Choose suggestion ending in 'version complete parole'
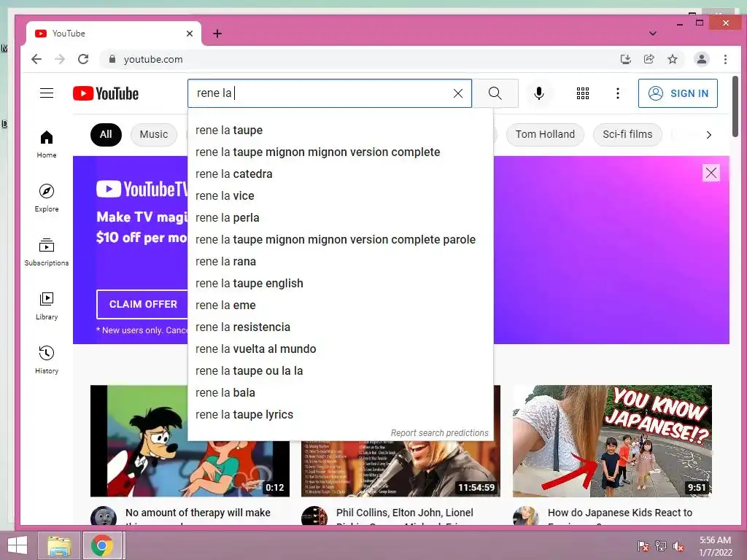This screenshot has width=747, height=560. point(341,239)
